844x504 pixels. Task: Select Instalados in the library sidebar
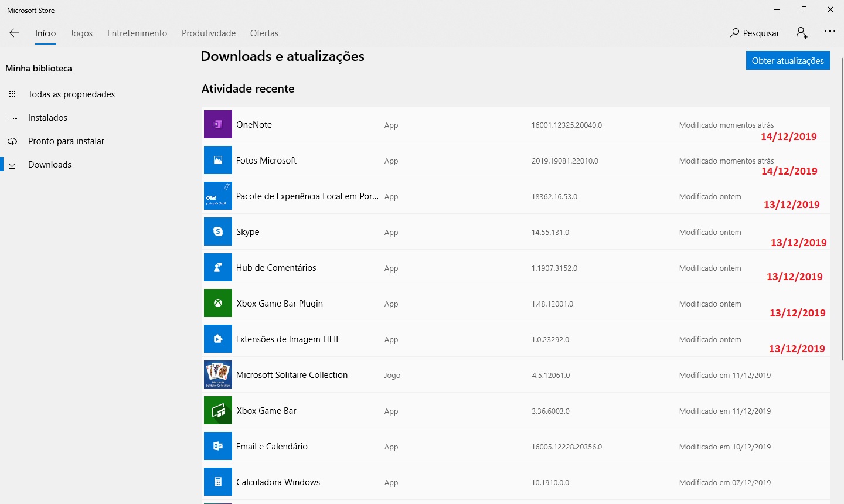click(47, 118)
